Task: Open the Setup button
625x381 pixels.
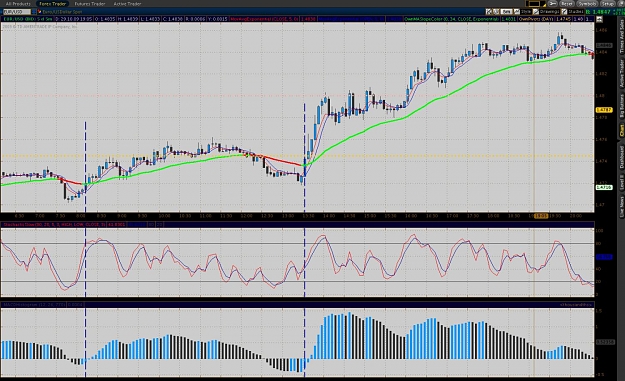Action: pyautogui.click(x=608, y=4)
